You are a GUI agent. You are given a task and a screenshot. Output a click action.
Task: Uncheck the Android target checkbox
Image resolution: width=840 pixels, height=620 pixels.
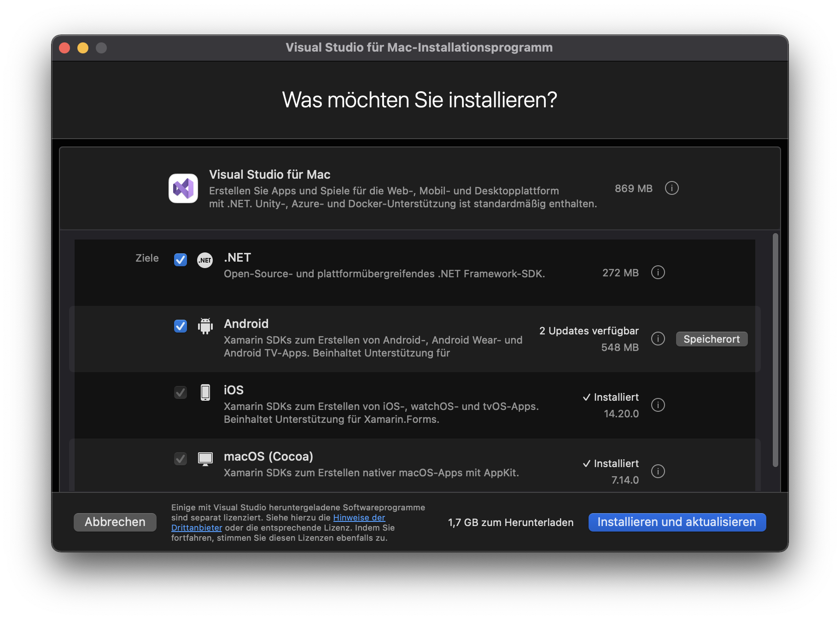tap(181, 327)
